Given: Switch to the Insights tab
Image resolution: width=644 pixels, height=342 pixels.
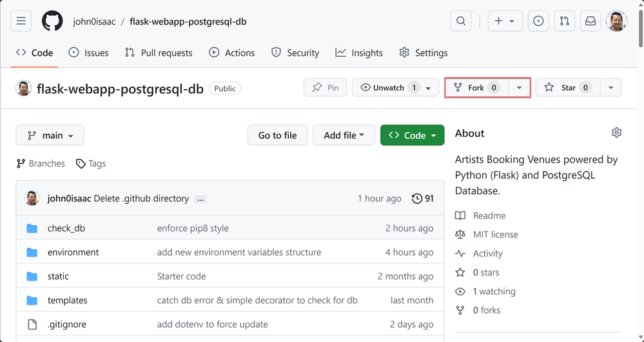Looking at the screenshot, I should click(x=359, y=53).
